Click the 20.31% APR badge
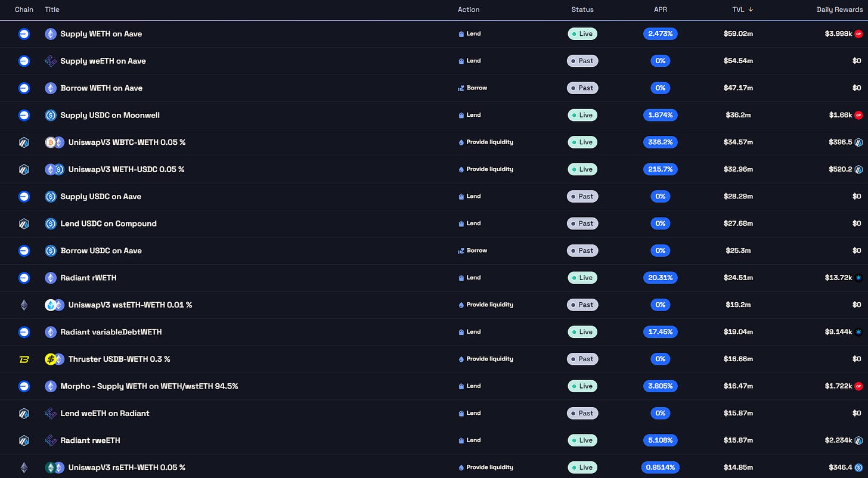Screen dimensions: 868x478 pos(661,278)
